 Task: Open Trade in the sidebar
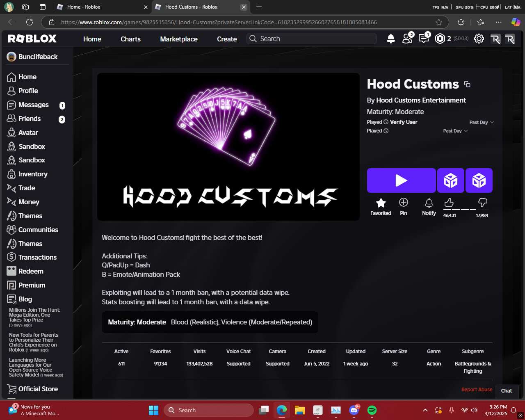(27, 188)
